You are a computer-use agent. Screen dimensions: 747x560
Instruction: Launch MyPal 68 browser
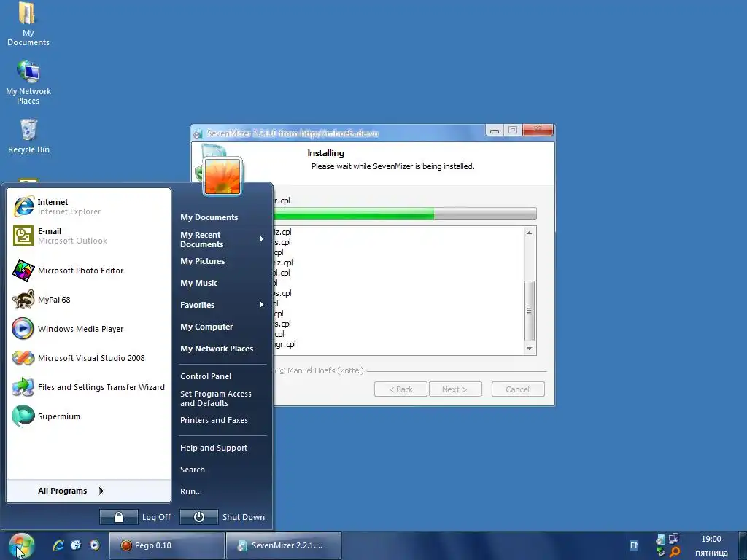[89, 300]
